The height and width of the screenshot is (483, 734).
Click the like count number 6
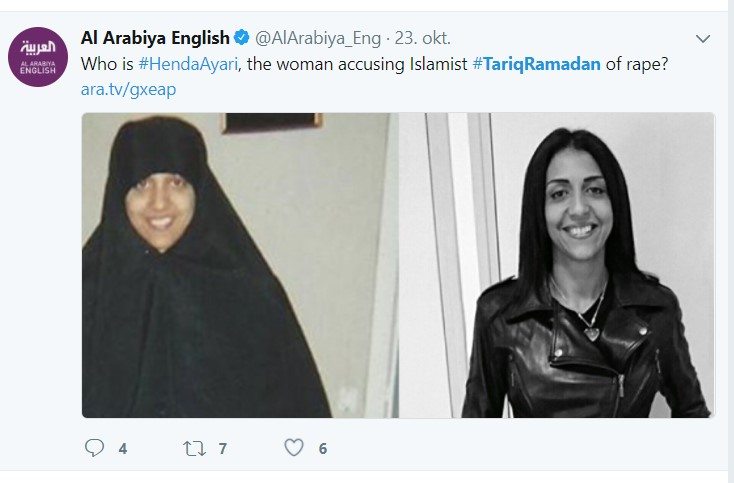323,449
